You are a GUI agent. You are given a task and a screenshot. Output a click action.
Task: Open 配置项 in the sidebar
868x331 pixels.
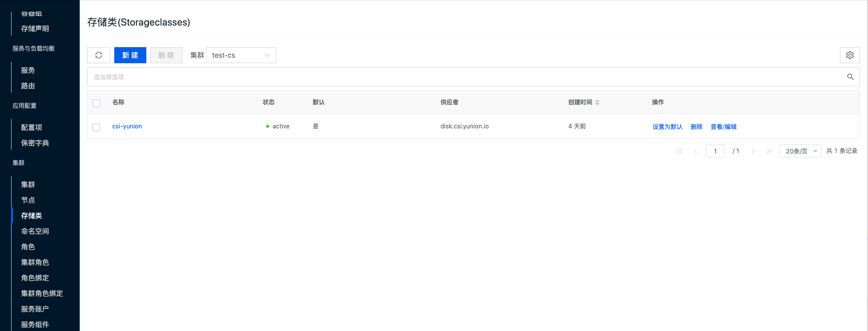[32, 127]
